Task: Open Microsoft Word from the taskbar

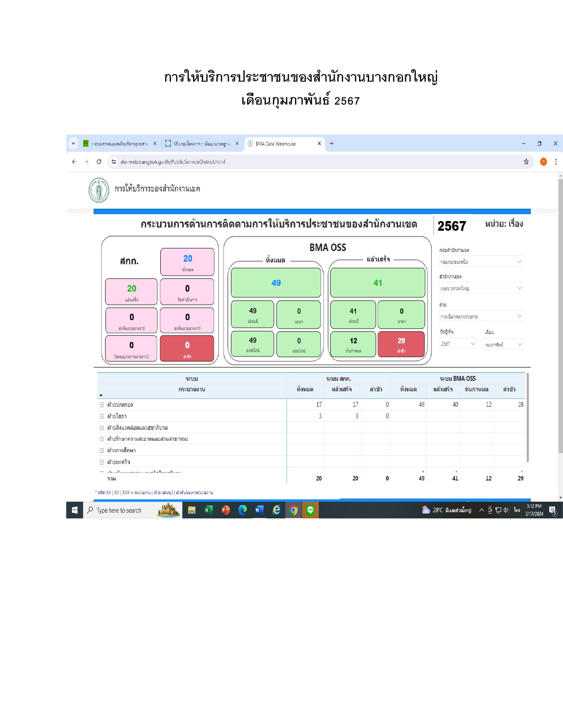Action: click(259, 510)
